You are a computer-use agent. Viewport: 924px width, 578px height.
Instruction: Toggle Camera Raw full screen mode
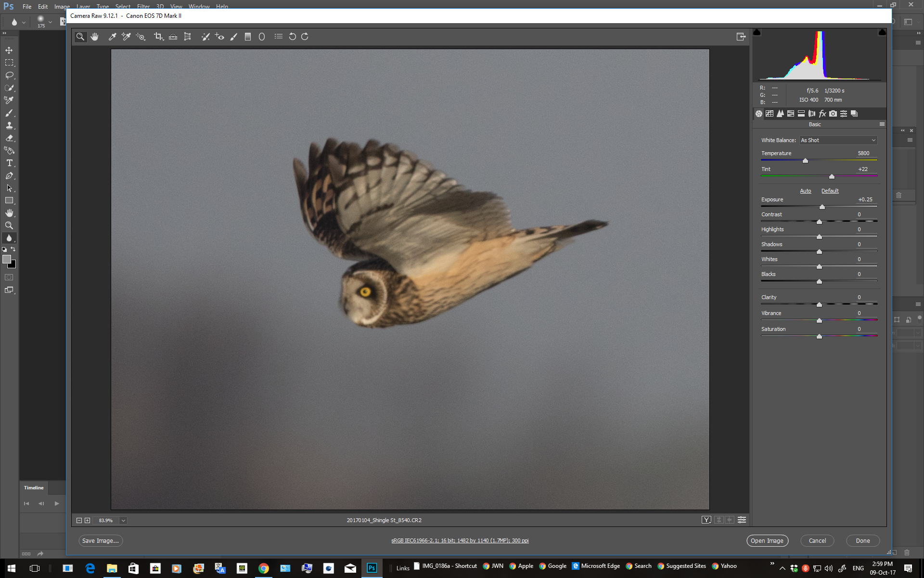[741, 37]
